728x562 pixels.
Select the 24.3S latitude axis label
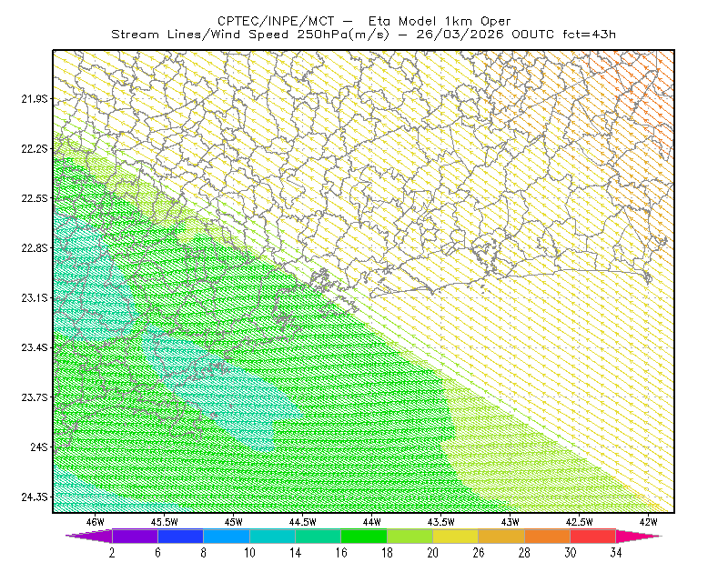click(x=34, y=497)
